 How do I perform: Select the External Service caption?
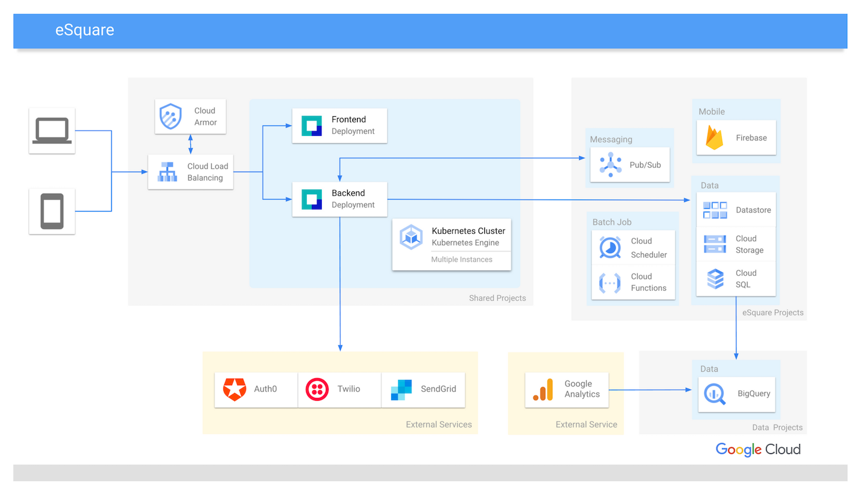click(586, 424)
